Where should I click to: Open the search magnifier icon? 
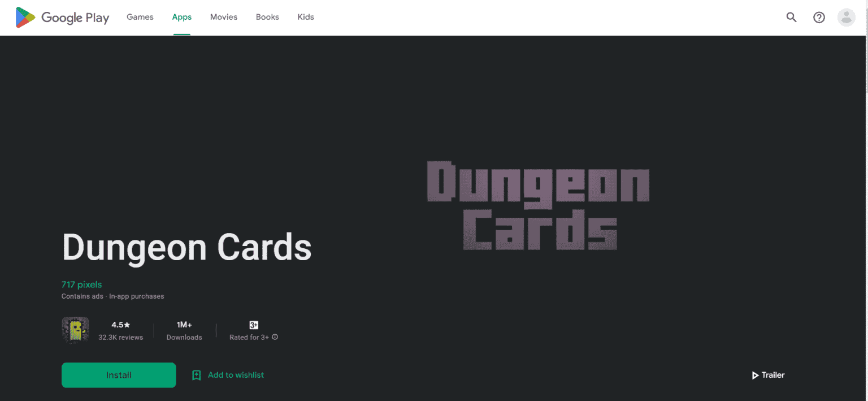pos(791,18)
